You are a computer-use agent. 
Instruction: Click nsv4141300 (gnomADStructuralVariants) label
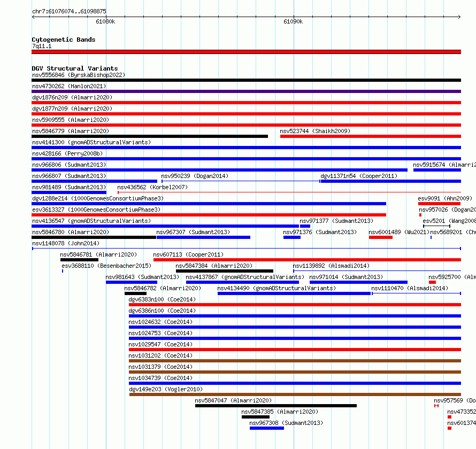91,142
